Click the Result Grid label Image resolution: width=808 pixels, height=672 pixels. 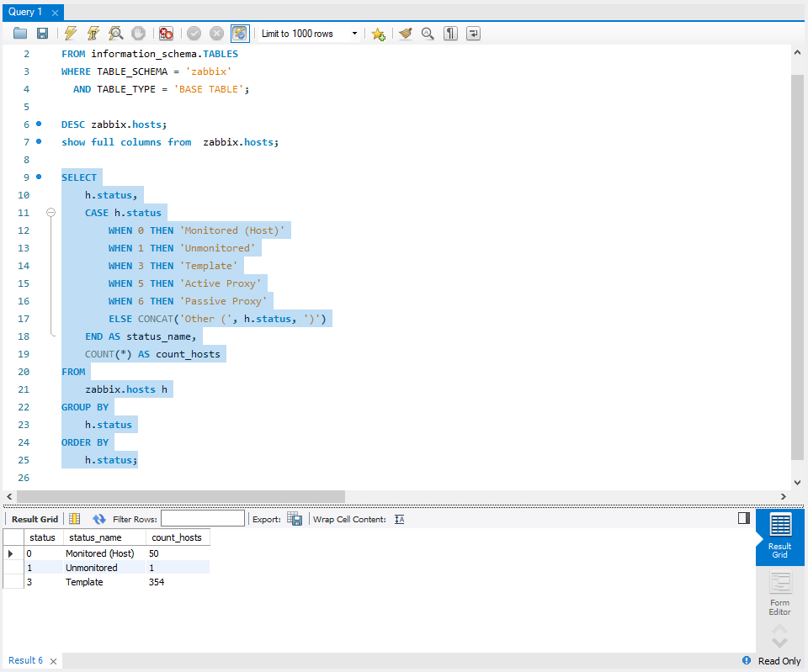tap(35, 519)
